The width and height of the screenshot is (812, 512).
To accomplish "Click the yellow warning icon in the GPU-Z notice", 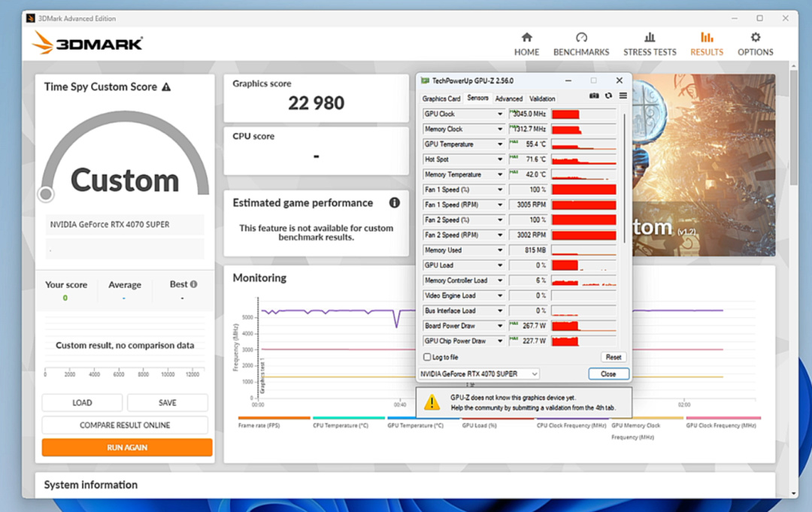I will click(432, 402).
